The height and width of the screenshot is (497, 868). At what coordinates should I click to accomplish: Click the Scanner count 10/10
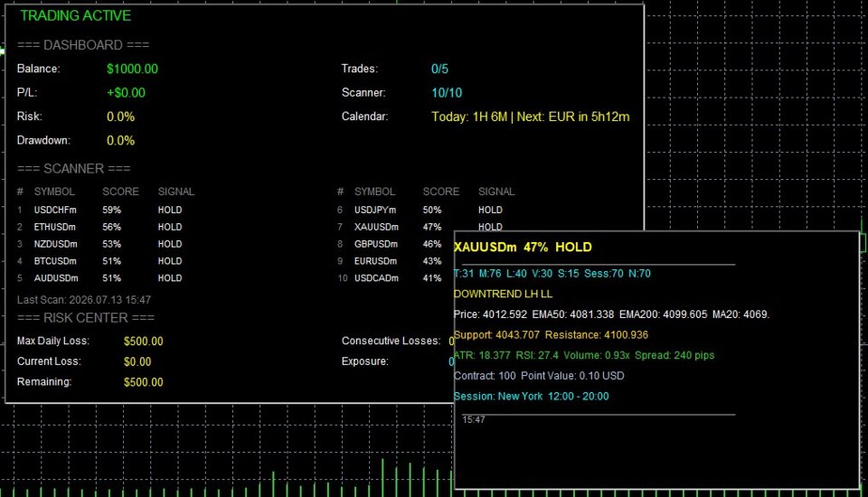(447, 92)
